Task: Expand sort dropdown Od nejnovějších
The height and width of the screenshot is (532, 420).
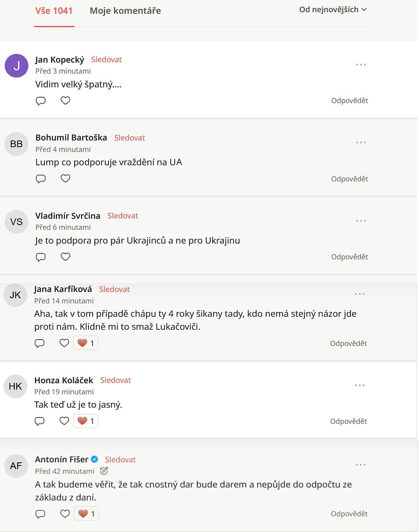Action: point(333,10)
